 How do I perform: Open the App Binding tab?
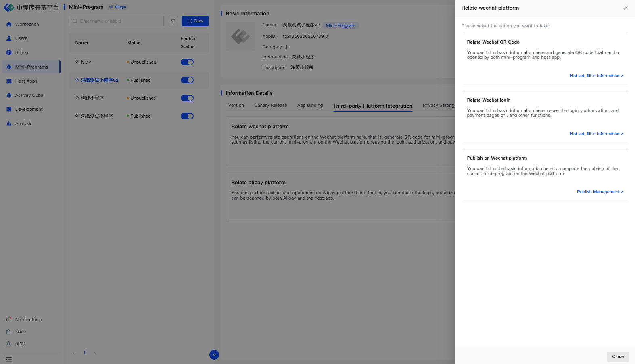(310, 105)
